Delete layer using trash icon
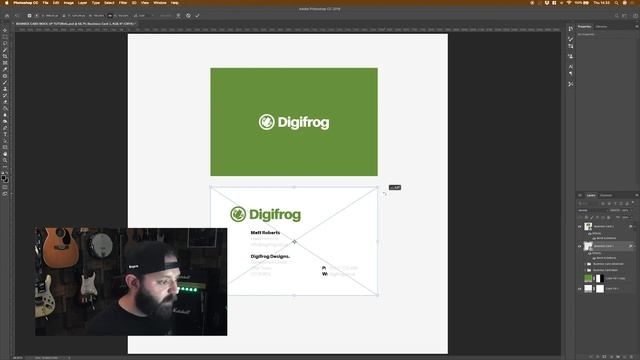640x360 pixels. click(x=631, y=356)
